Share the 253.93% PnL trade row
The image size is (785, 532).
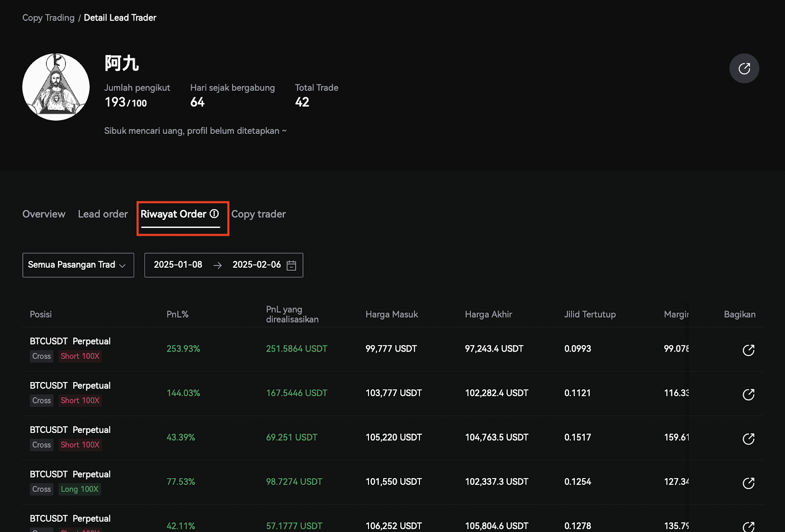[x=748, y=350]
